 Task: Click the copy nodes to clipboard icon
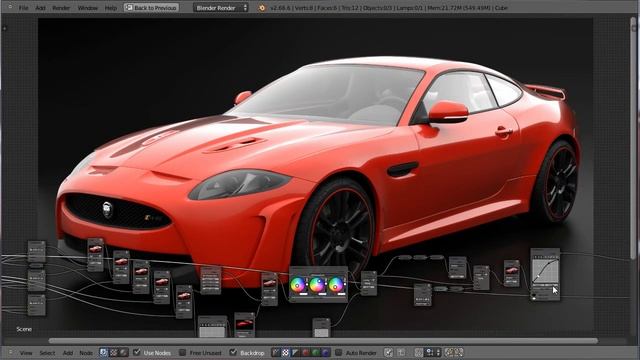click(450, 352)
